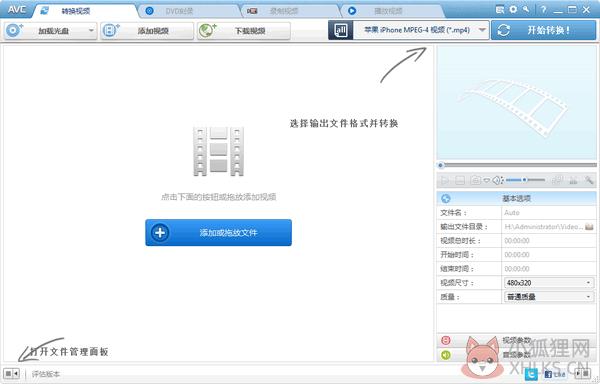Click the 文件名 Auto field
This screenshot has height=384, width=600.
[549, 213]
